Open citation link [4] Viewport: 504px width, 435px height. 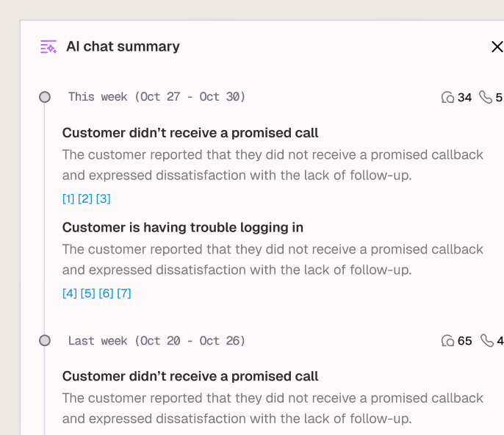[70, 293]
